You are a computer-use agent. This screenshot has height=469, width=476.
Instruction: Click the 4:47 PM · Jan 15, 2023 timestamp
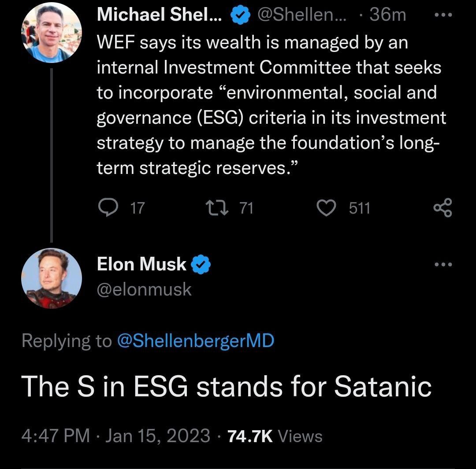[115, 436]
